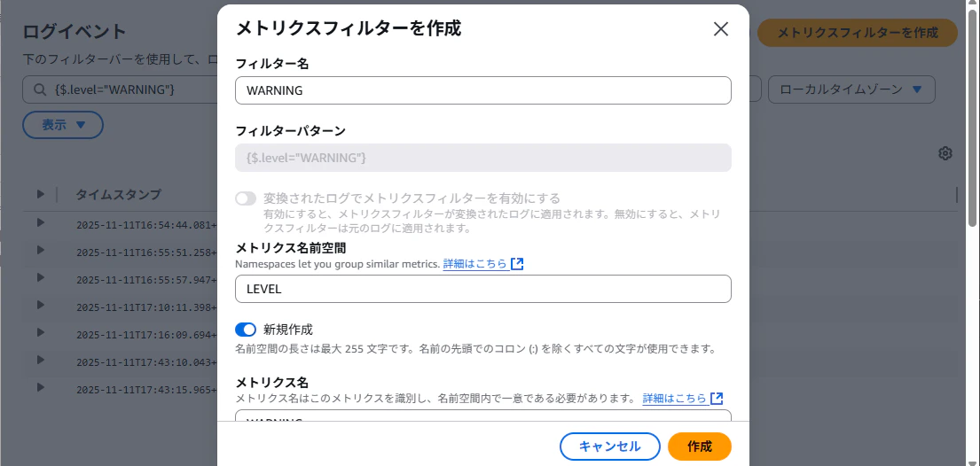Click the gear settings icon in log events
Image resolution: width=980 pixels, height=466 pixels.
tap(945, 153)
